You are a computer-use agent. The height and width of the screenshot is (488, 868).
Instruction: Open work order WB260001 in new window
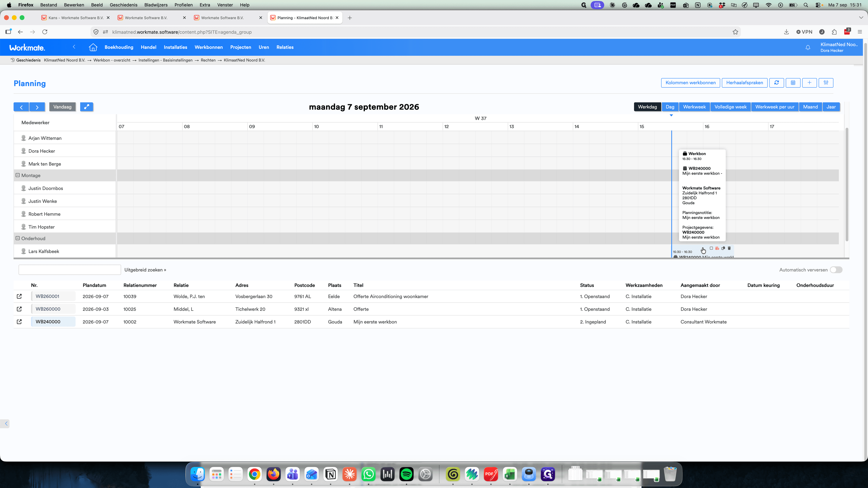(19, 296)
